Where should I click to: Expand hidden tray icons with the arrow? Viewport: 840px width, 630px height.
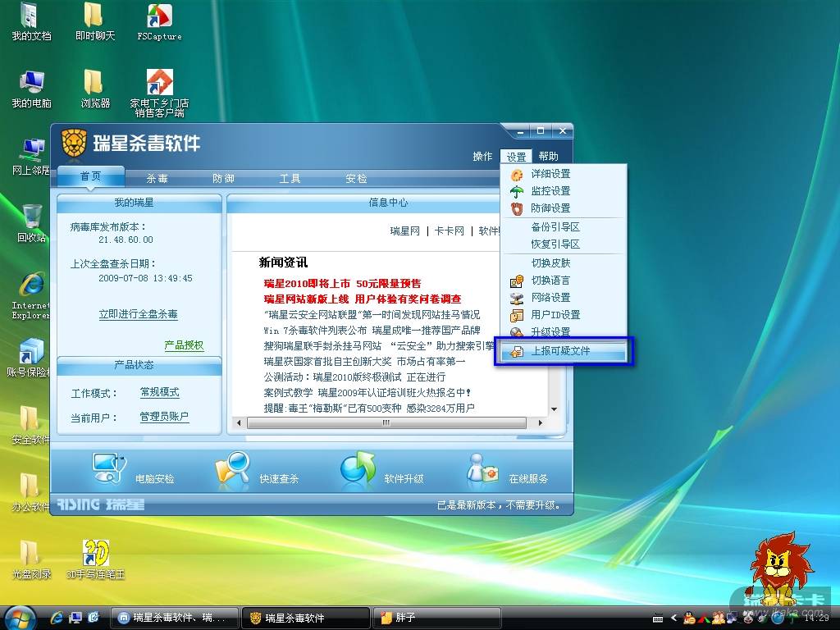click(674, 618)
